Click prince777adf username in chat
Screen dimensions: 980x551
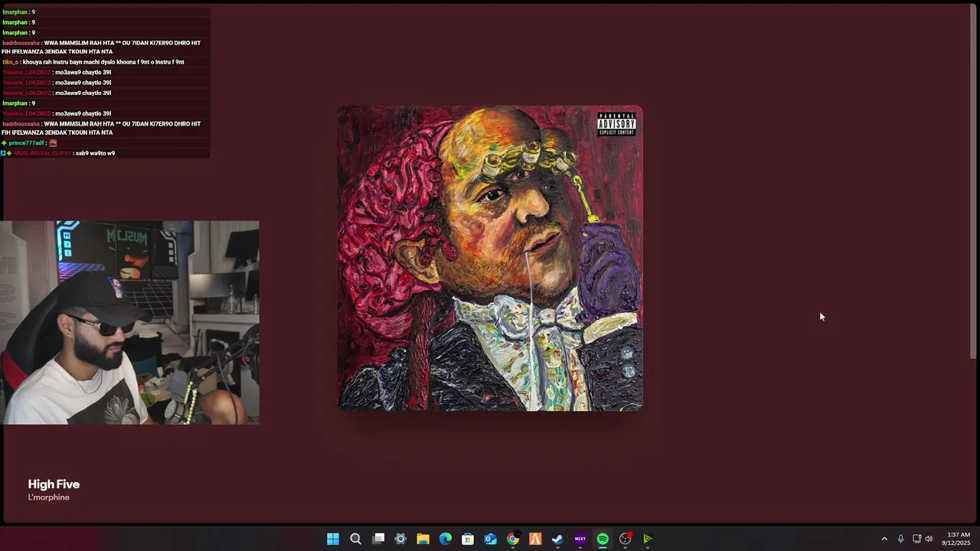pos(27,143)
